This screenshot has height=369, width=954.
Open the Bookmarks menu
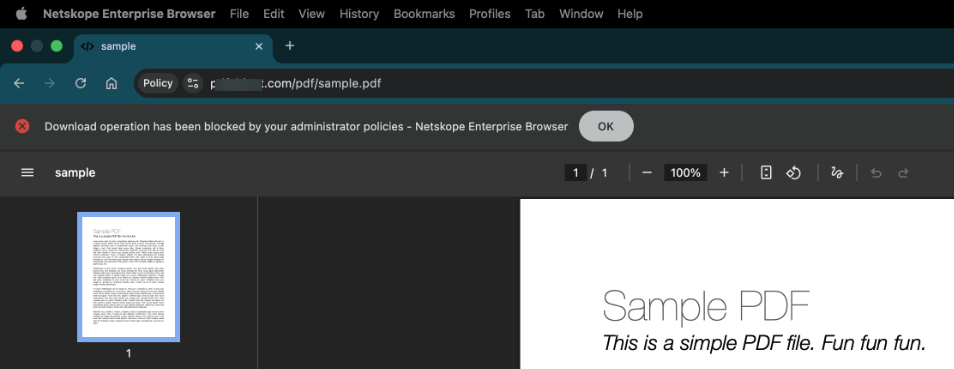point(424,13)
